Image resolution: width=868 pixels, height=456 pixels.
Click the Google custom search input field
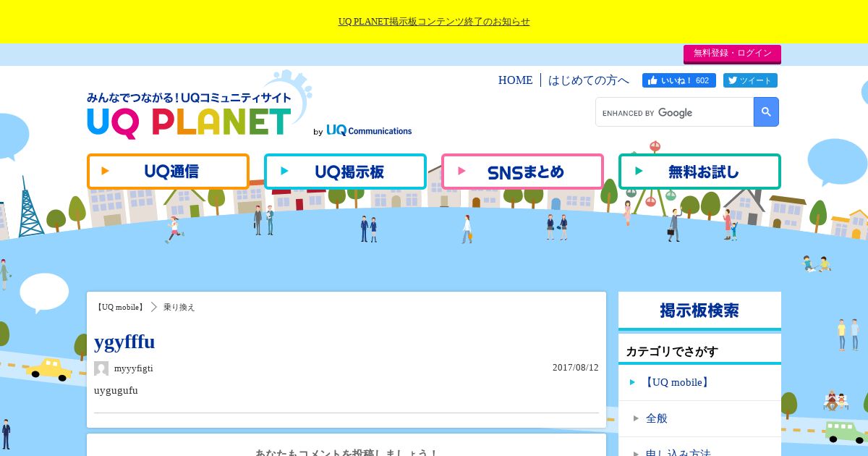[x=675, y=112]
